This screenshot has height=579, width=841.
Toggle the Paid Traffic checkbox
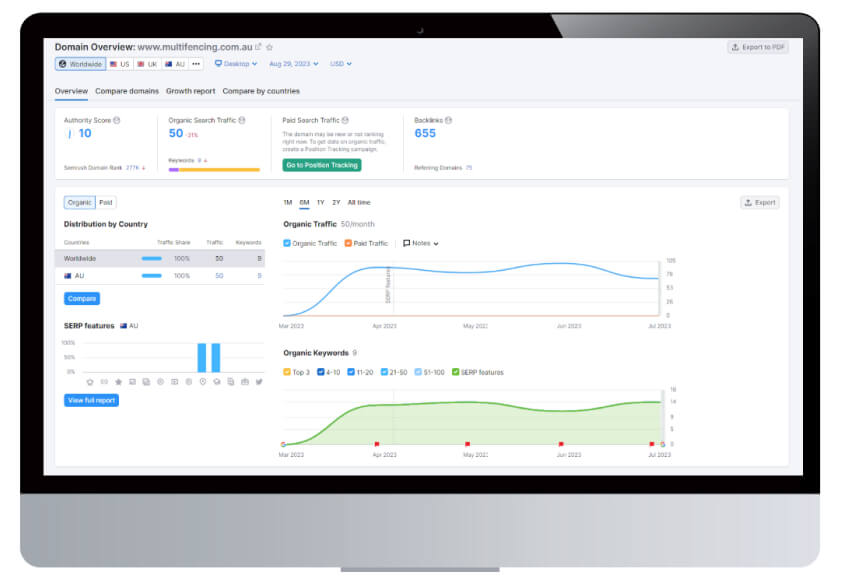point(348,243)
